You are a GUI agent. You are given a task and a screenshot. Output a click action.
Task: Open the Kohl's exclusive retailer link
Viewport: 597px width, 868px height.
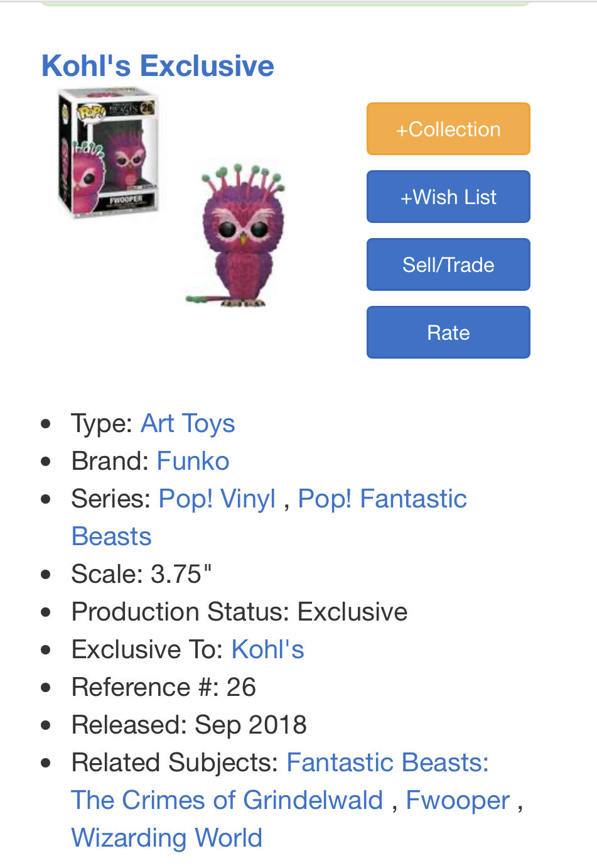point(267,649)
